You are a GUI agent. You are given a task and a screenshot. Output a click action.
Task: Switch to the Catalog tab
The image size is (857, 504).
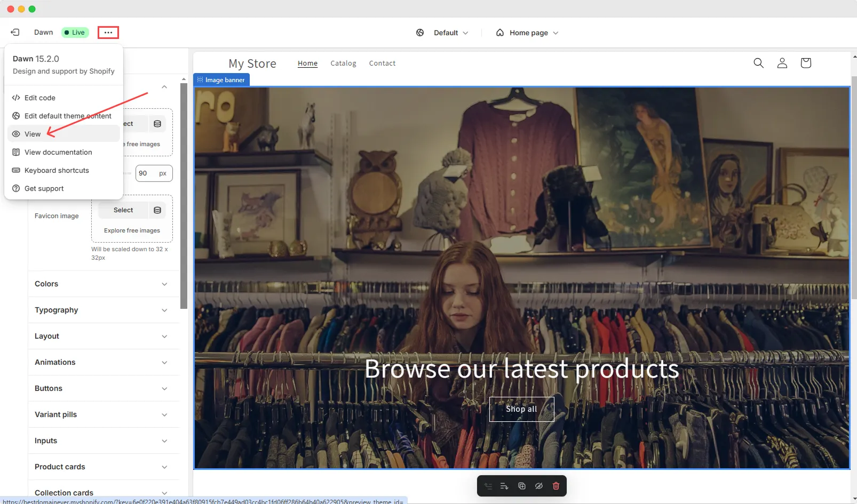coord(343,63)
